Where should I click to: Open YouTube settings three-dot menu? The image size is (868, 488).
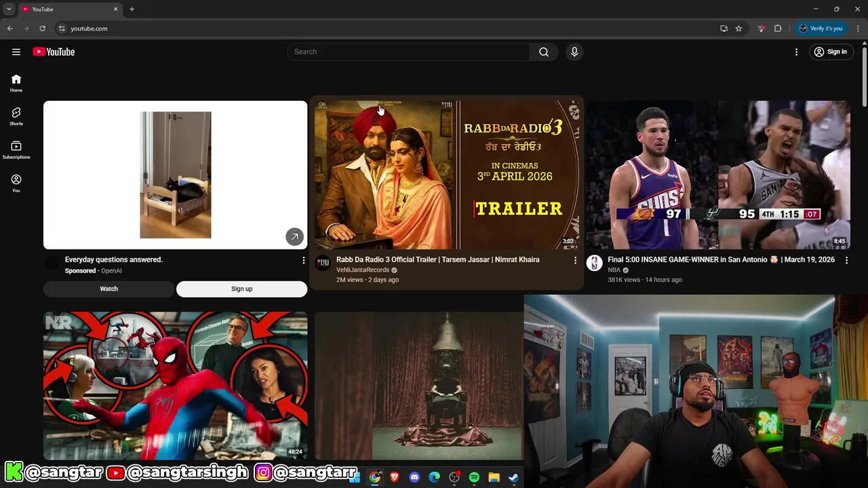(x=796, y=52)
